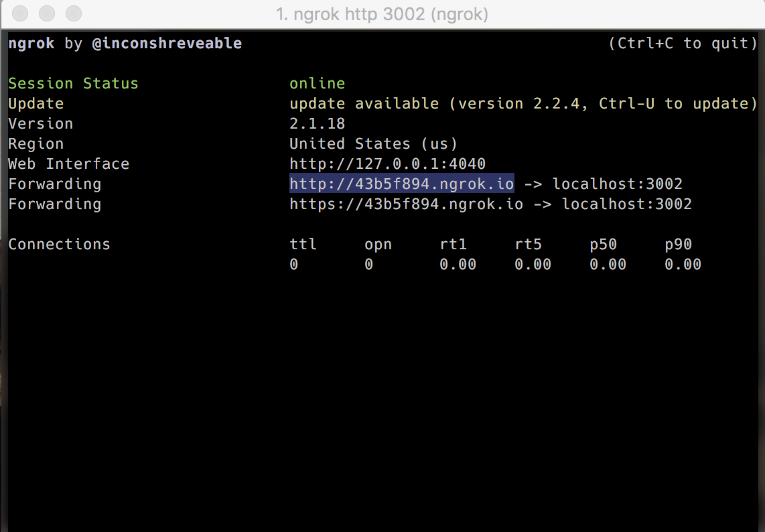Click the 'Session Status' label

pos(73,84)
